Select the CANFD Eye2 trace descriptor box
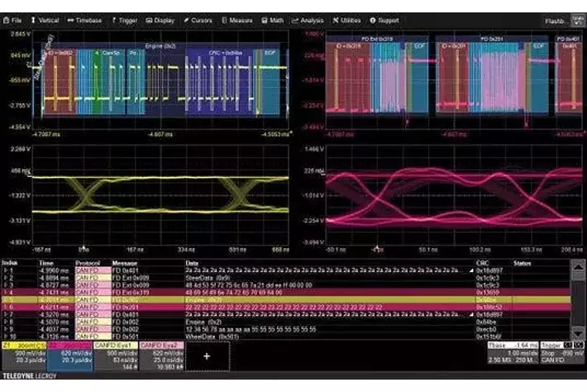Image resolution: width=587 pixels, height=392 pixels. 160,356
